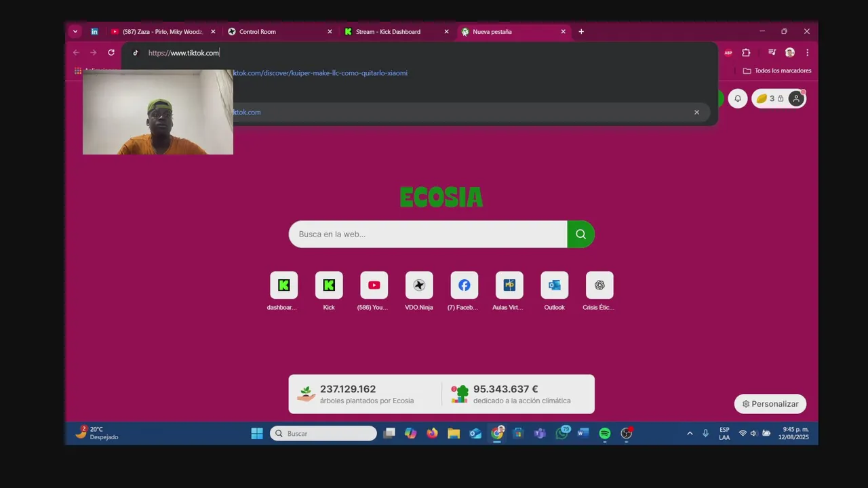Open WhatsApp from the taskbar
Image resolution: width=868 pixels, height=488 pixels.
(562, 434)
